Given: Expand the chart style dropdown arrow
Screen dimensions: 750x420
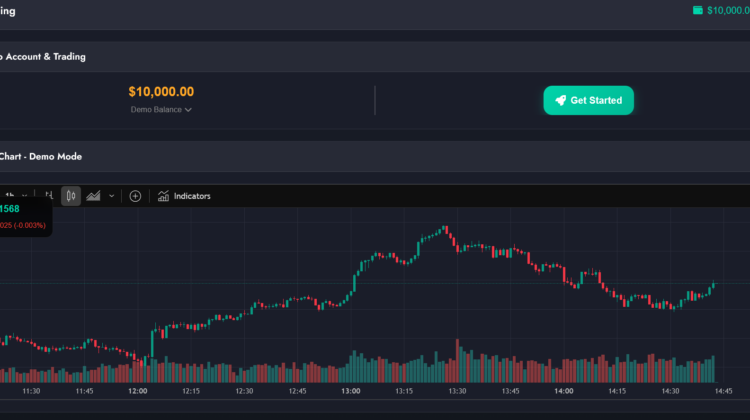Looking at the screenshot, I should point(111,196).
